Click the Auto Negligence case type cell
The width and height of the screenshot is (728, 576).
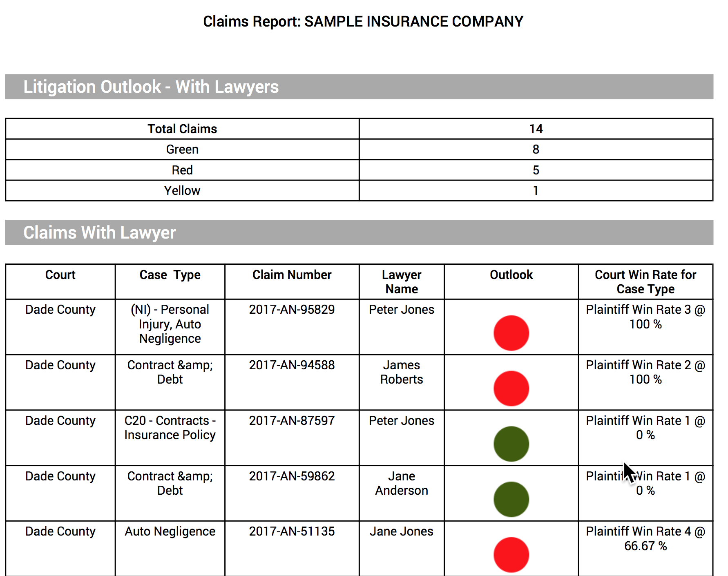[x=170, y=531]
